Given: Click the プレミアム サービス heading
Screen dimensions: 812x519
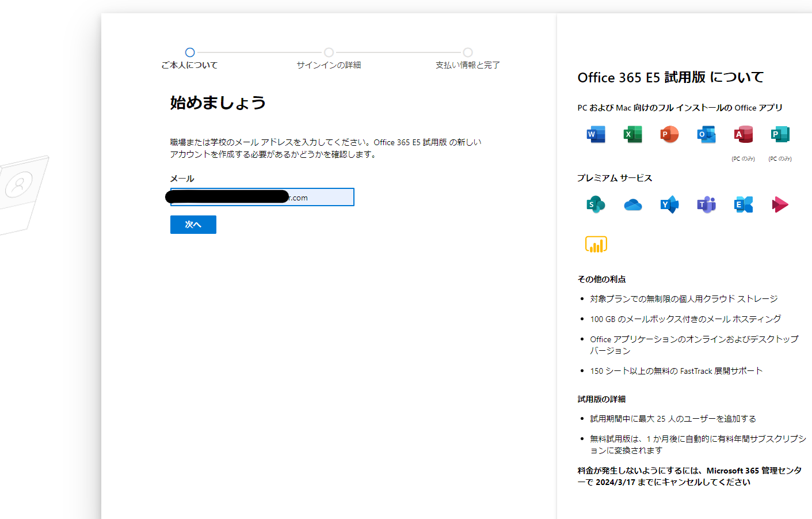Looking at the screenshot, I should tap(615, 178).
